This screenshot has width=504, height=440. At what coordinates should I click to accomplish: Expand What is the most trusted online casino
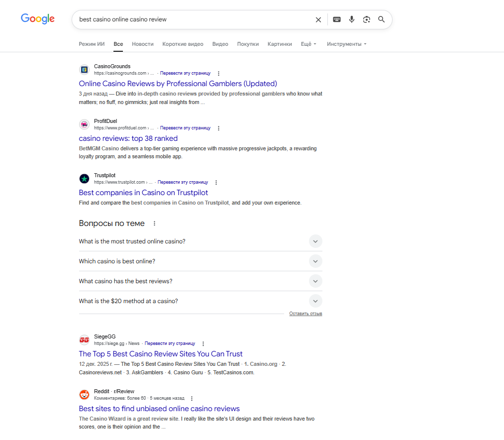point(200,241)
